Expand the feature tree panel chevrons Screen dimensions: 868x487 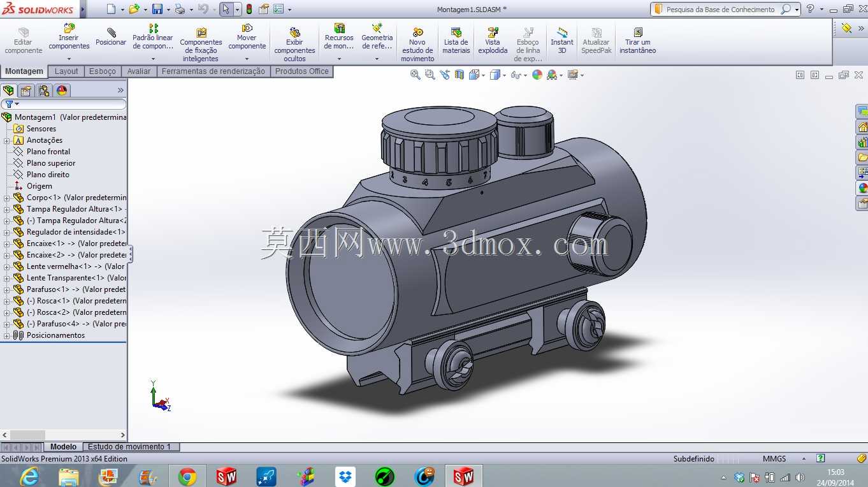(120, 91)
